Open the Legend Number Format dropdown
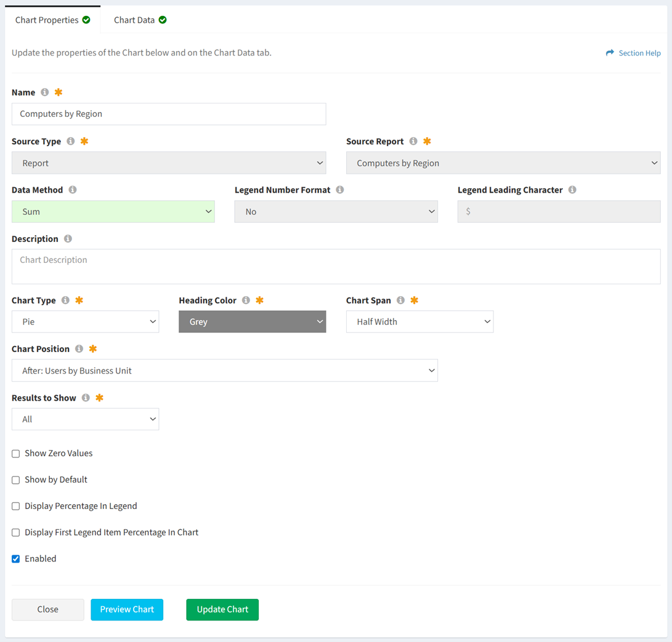Image resolution: width=672 pixels, height=642 pixels. coord(336,212)
